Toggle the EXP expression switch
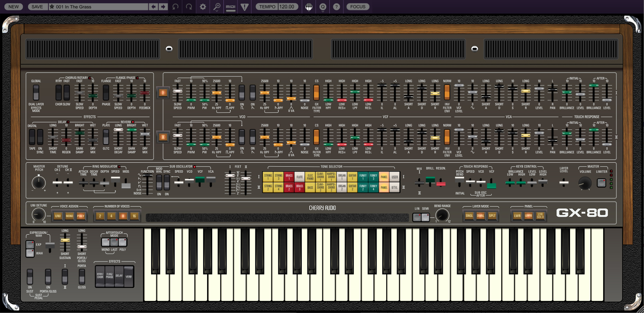Screen dimensions: 644x313 (x=30, y=245)
